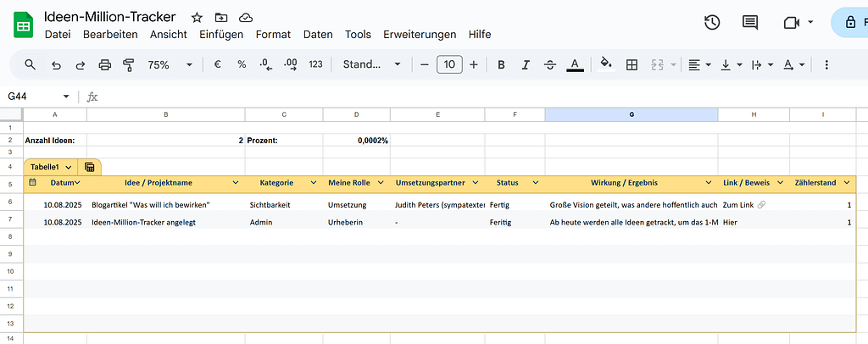Toggle bold formatting
This screenshot has width=868, height=344.
pos(501,64)
